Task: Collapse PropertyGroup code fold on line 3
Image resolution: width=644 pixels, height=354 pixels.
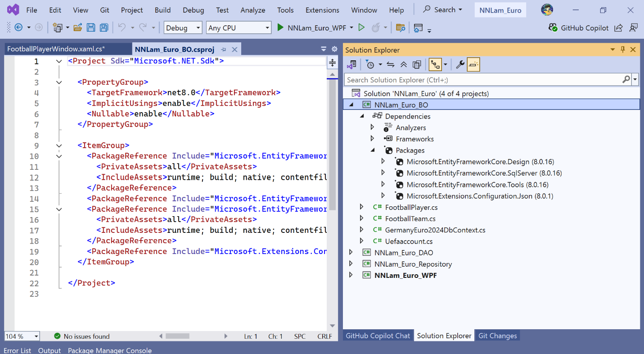Action: 59,82
